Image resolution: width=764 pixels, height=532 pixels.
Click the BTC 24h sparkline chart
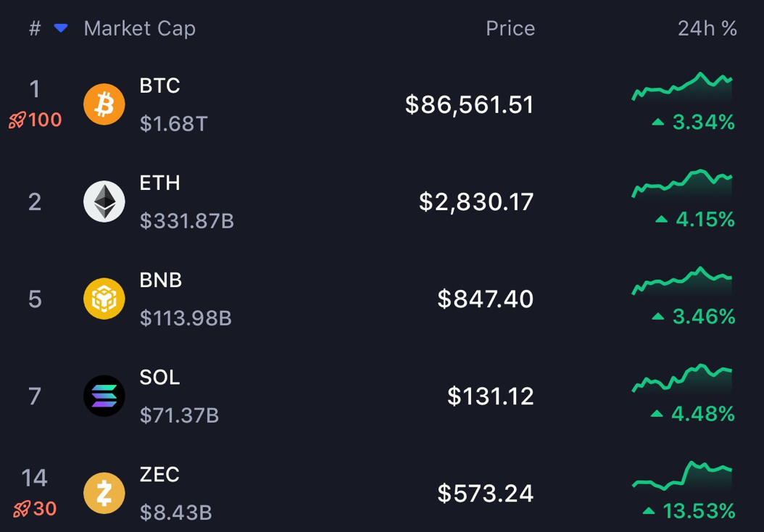[682, 87]
